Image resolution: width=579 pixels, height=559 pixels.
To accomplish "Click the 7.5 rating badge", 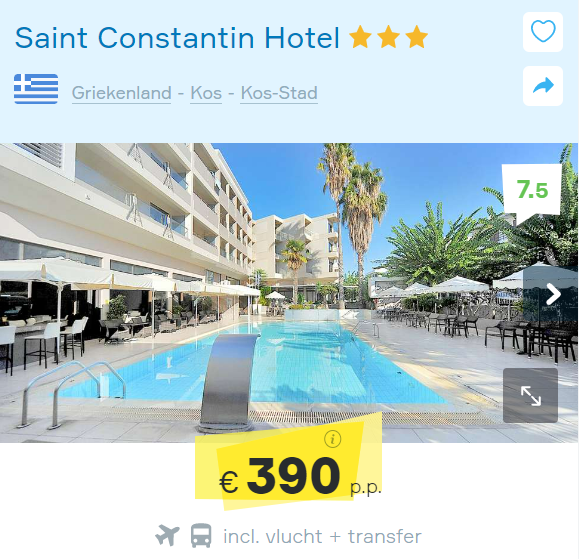I will coord(532,190).
